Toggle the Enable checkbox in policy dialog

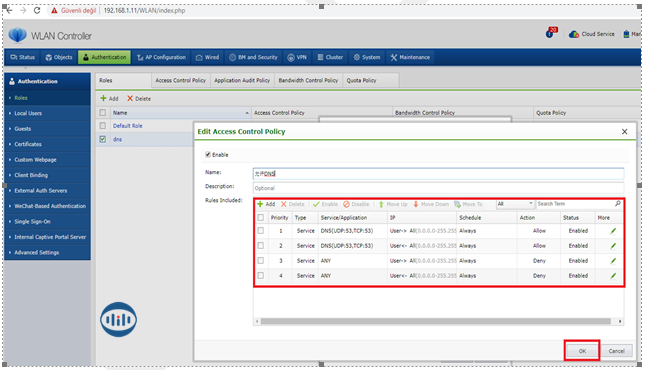208,155
